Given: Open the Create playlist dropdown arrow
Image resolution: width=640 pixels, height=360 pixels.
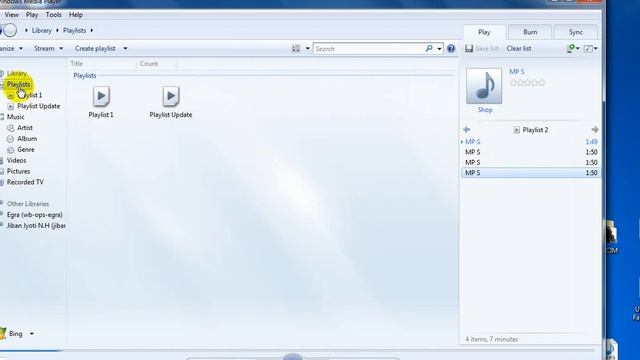Looking at the screenshot, I should pos(125,48).
